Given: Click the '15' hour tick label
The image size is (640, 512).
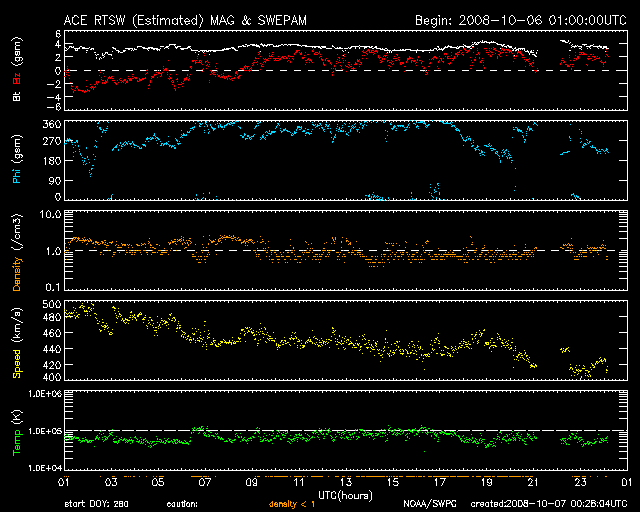Looking at the screenshot, I should [x=393, y=483].
